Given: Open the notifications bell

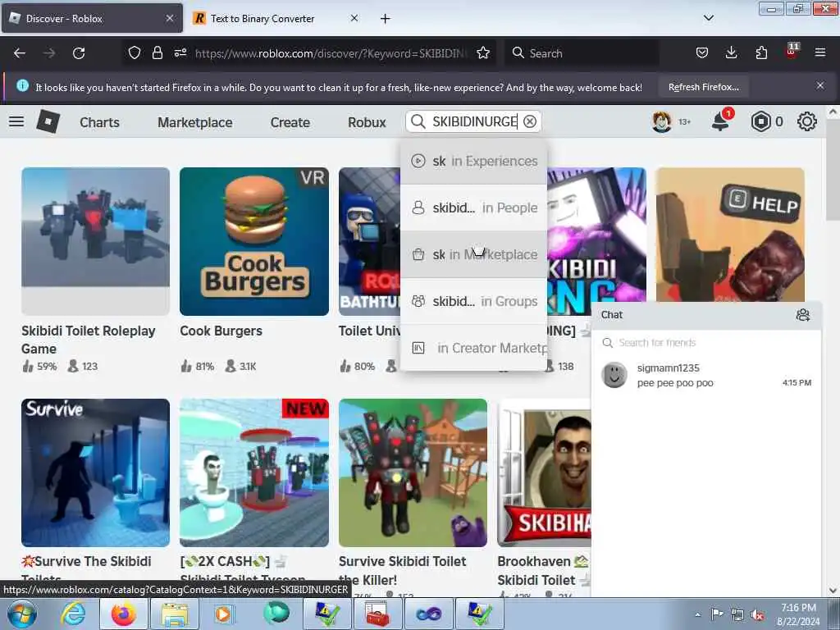Looking at the screenshot, I should 720,121.
